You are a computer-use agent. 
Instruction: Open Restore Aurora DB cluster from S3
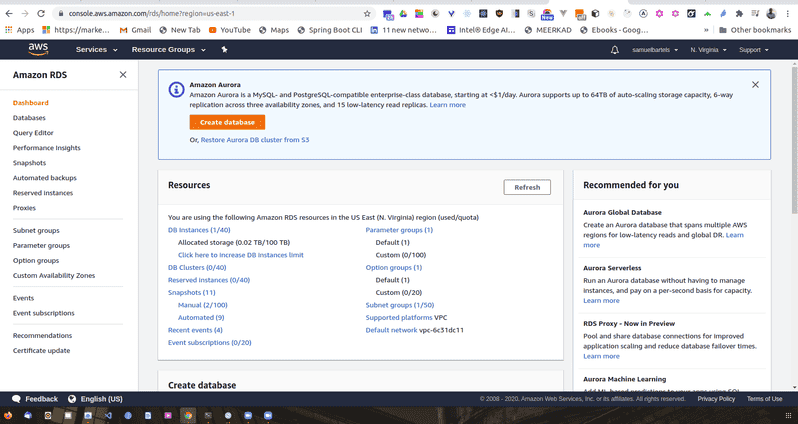255,140
